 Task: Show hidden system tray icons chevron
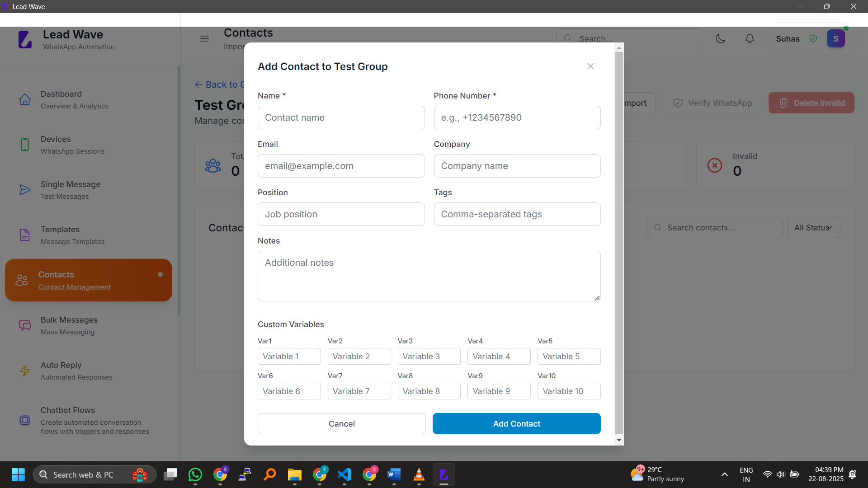725,474
